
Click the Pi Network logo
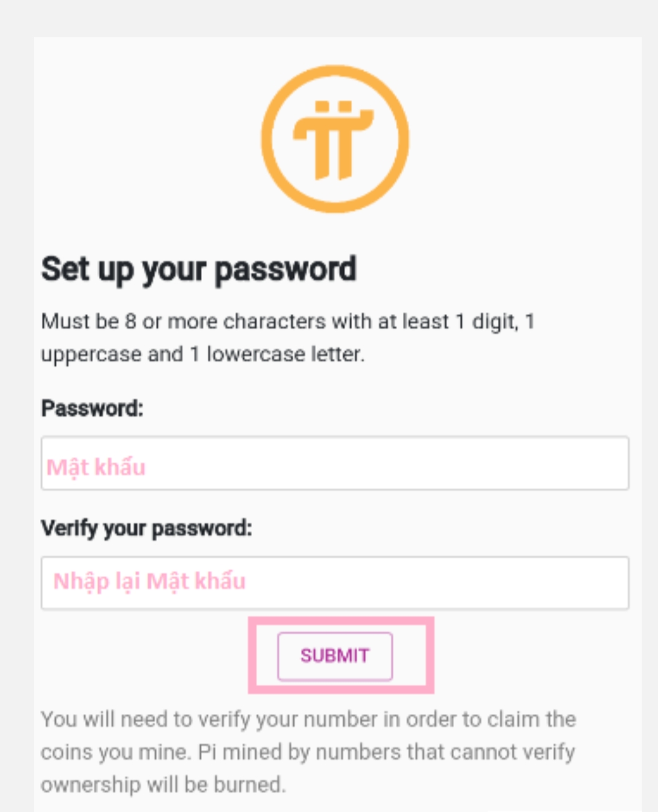point(335,139)
